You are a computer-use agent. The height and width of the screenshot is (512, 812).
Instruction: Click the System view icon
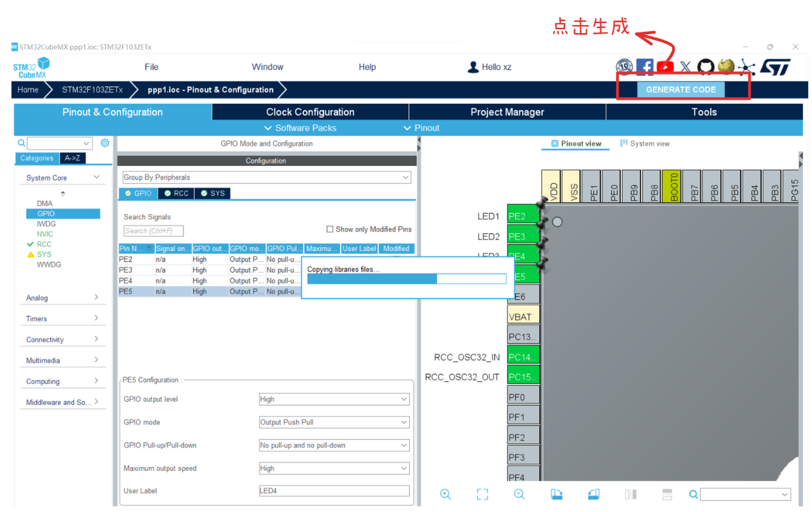(x=624, y=143)
